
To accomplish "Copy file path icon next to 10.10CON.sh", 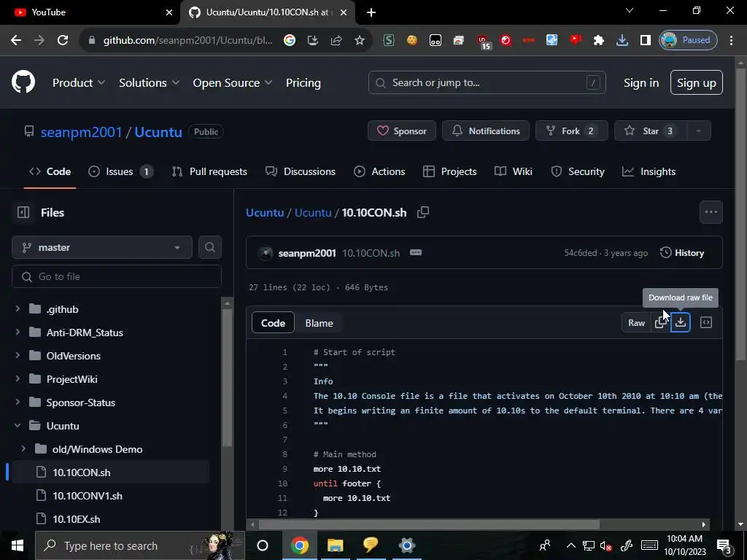I will (x=423, y=212).
